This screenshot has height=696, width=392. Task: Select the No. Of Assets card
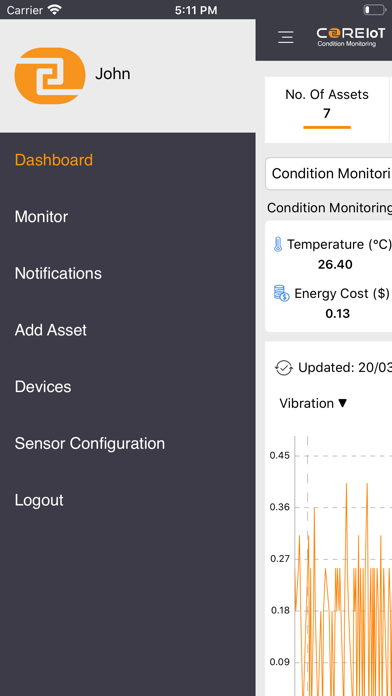(327, 110)
